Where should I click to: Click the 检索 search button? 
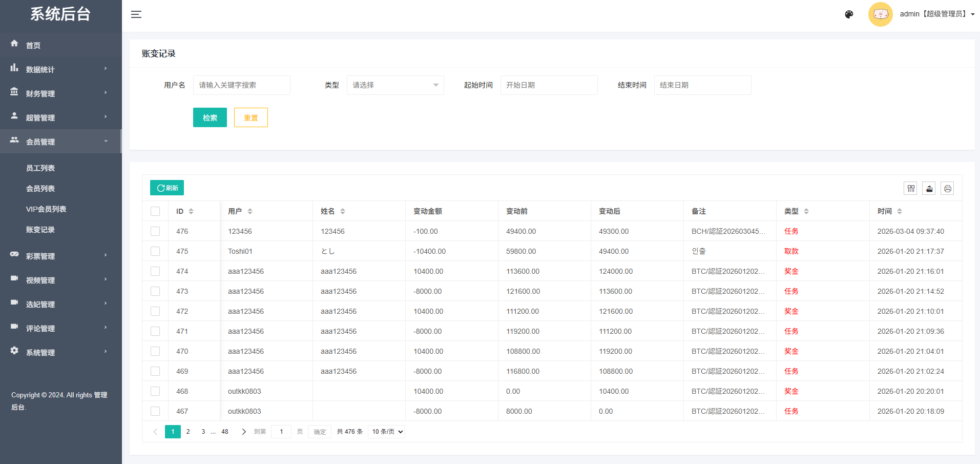210,117
